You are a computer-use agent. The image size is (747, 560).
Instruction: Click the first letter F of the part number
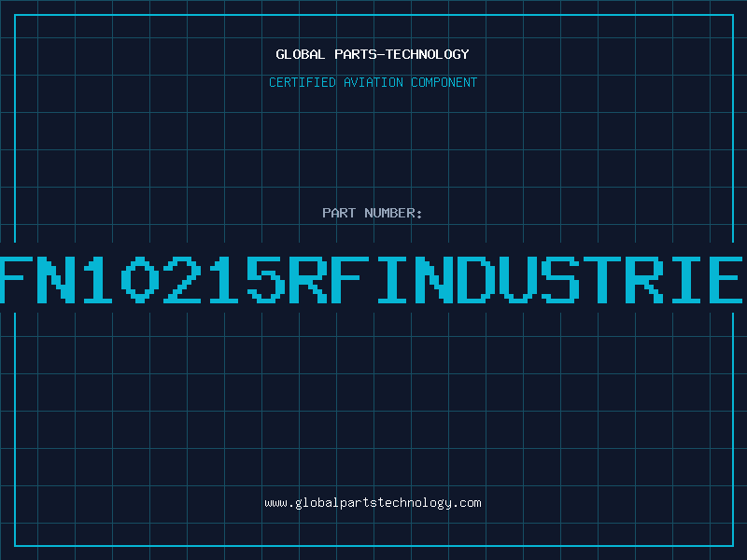click(x=21, y=278)
